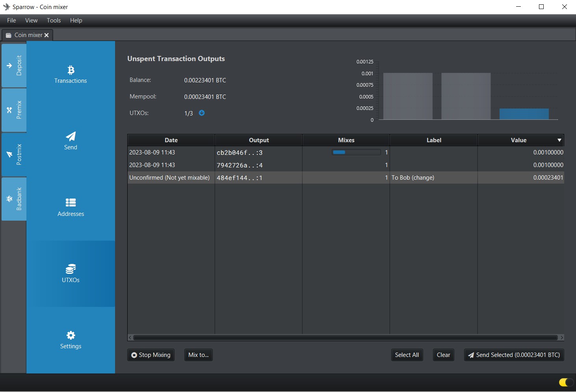Open the Transactions panel via Bitcoin icon
576x392 pixels.
[71, 70]
